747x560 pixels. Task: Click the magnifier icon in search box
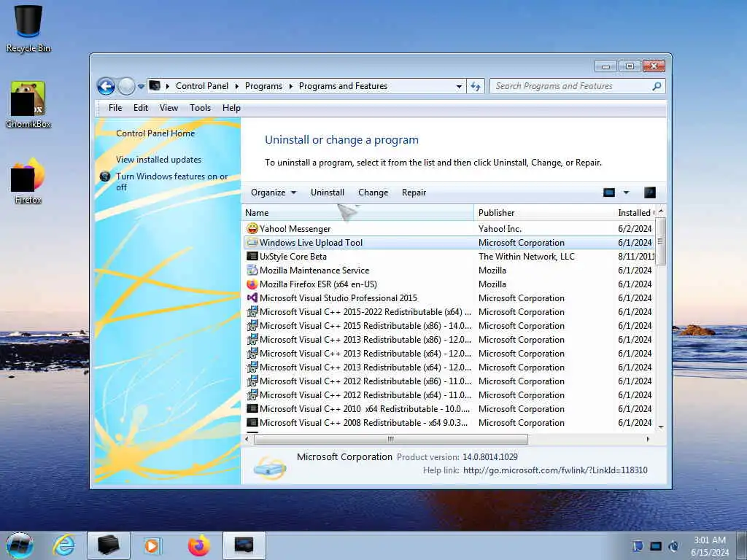[x=657, y=86]
